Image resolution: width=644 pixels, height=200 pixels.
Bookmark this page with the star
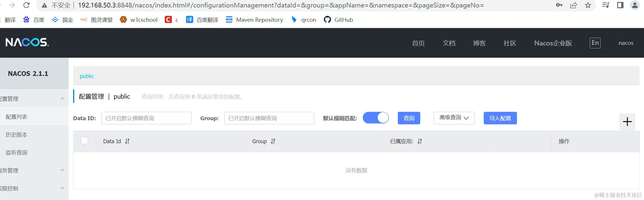[588, 5]
